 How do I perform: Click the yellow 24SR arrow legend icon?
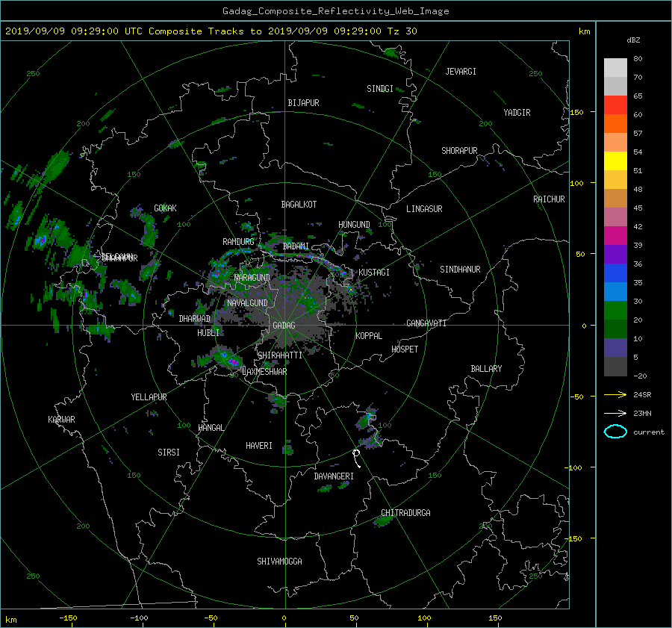pos(615,395)
